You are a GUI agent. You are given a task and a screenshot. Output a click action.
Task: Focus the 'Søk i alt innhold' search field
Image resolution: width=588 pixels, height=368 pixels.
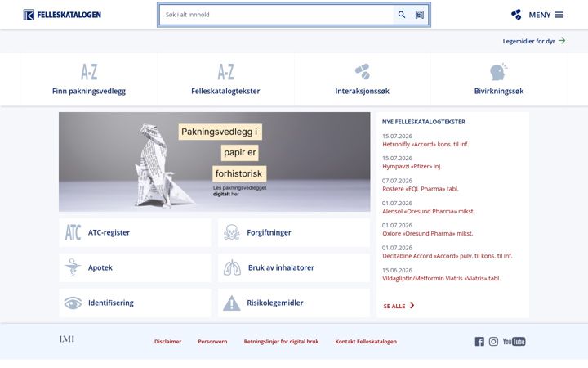pos(276,15)
